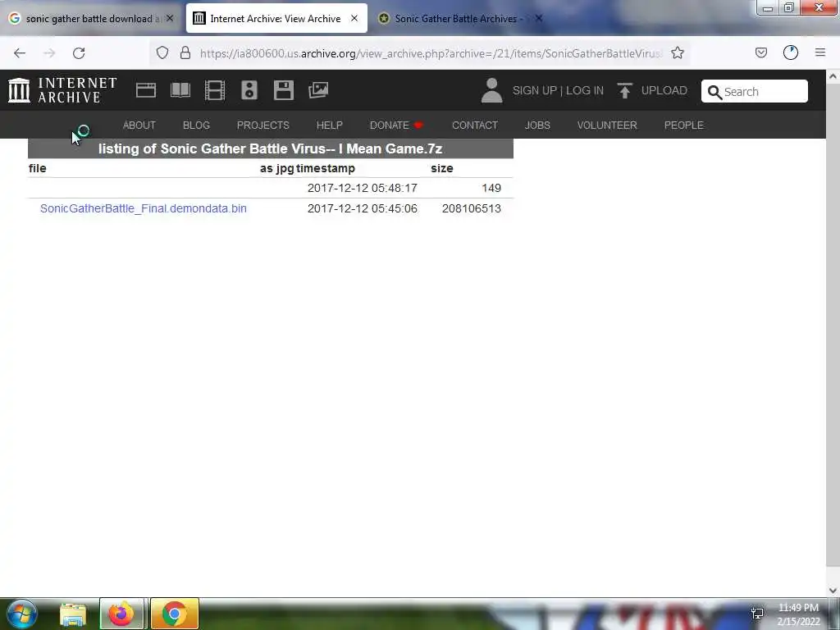This screenshot has height=630, width=840.
Task: Click the Internet Archive logo
Action: (62, 90)
